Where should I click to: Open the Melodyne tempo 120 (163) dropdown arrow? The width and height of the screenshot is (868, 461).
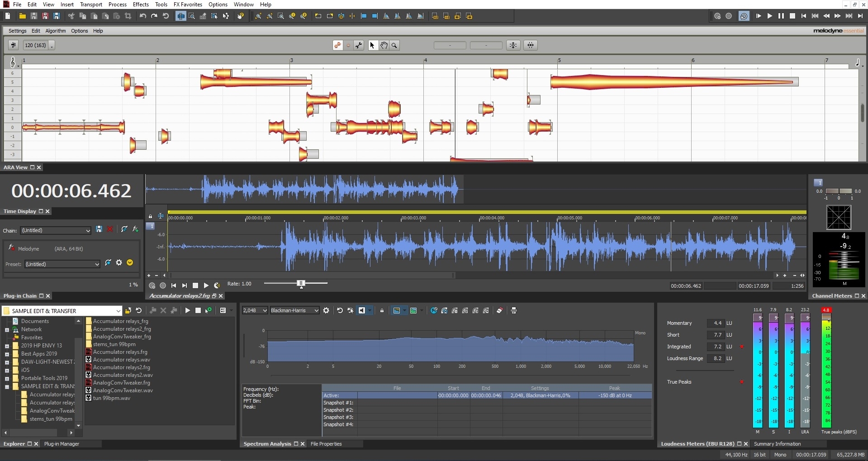point(52,45)
